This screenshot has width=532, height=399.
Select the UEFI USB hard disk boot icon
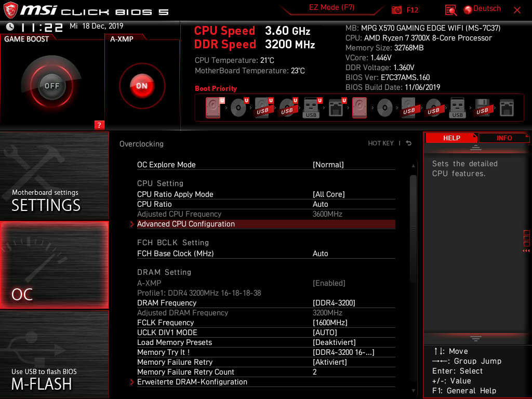[263, 108]
